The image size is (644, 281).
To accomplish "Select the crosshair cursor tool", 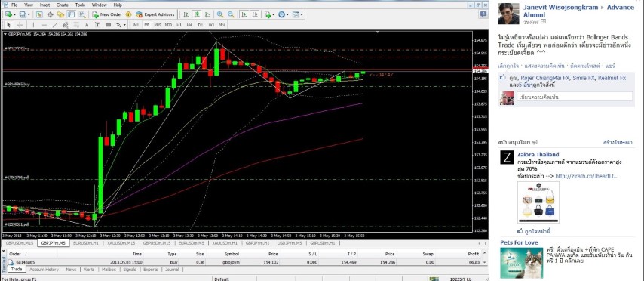I will pos(20,25).
